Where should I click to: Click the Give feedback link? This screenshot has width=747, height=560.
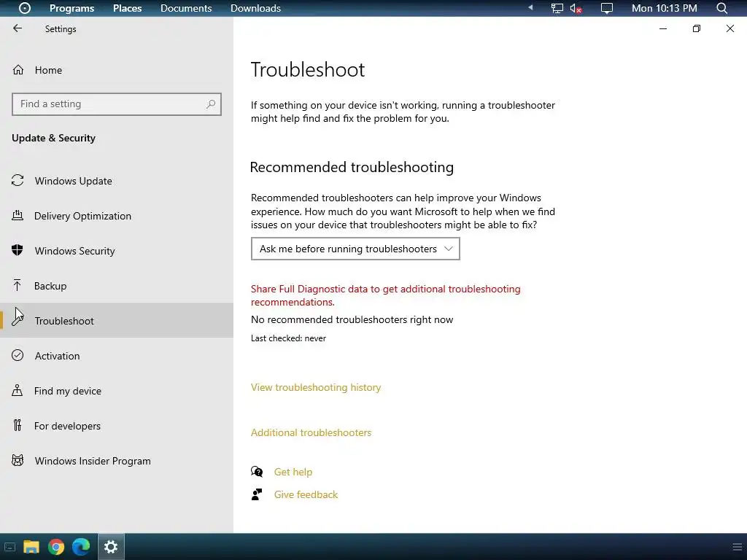point(306,494)
